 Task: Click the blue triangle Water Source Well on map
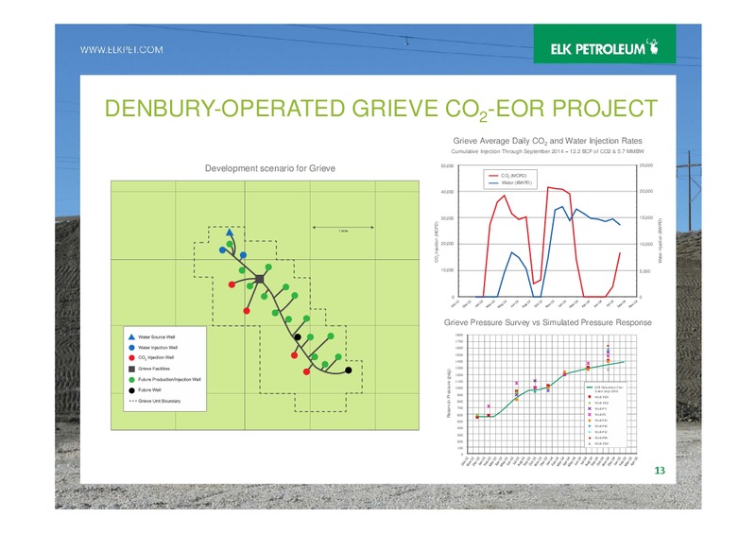[230, 233]
